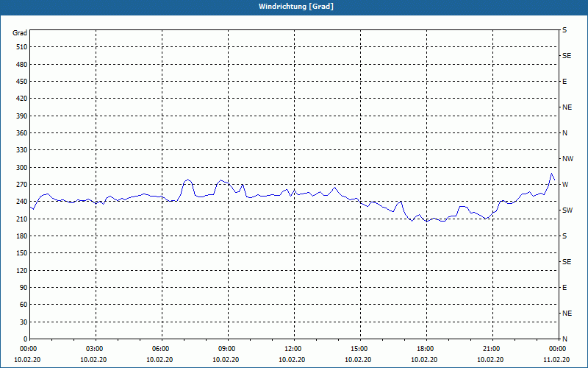Click the curve's final peak before midnight
588x368 pixels.
point(551,174)
